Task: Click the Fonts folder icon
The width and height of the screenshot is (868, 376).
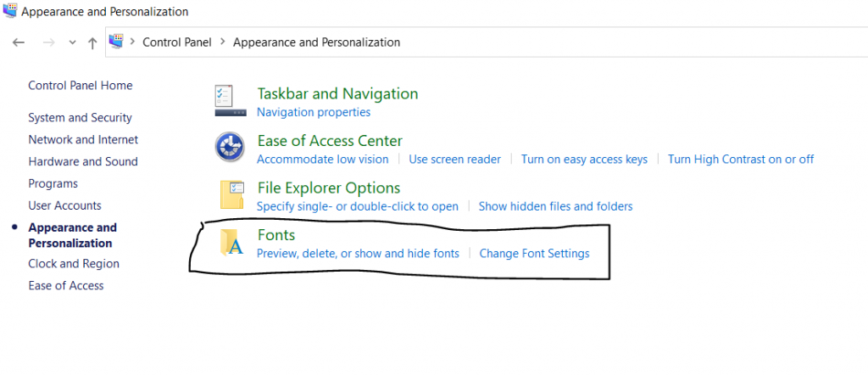Action: 231,242
